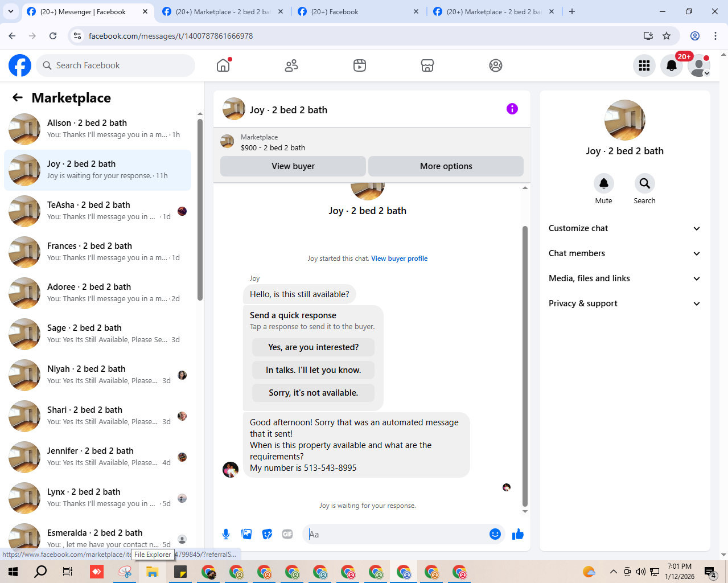Close the Messenger browser tab
The height and width of the screenshot is (583, 728).
pyautogui.click(x=145, y=11)
